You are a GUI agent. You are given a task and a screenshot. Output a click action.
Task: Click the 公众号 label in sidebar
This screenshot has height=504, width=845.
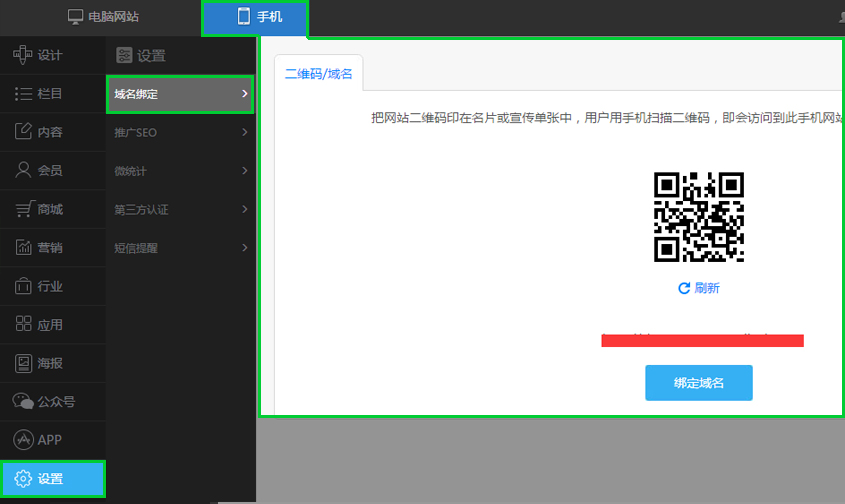[56, 402]
